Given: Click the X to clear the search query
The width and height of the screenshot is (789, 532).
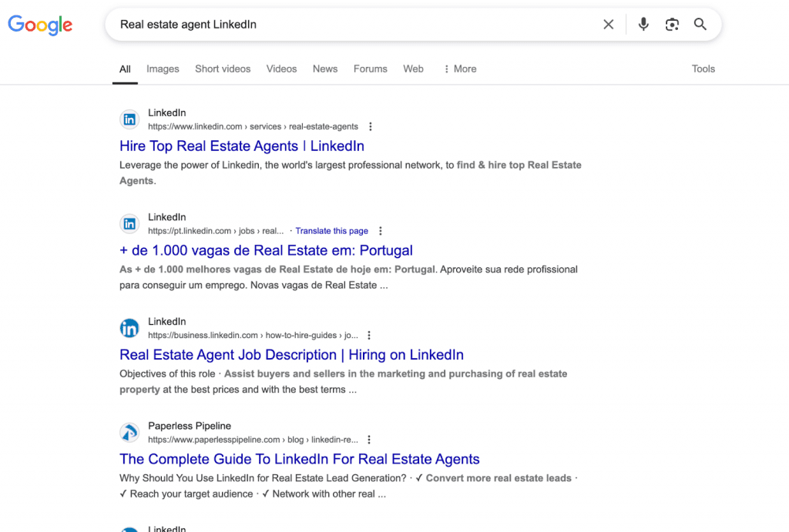Looking at the screenshot, I should point(608,24).
